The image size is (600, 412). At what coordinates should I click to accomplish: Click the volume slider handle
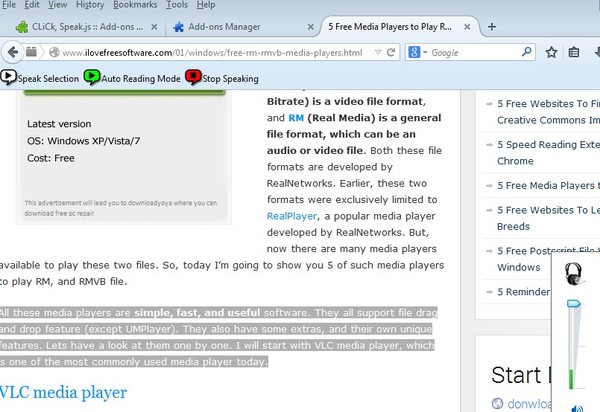pyautogui.click(x=573, y=304)
